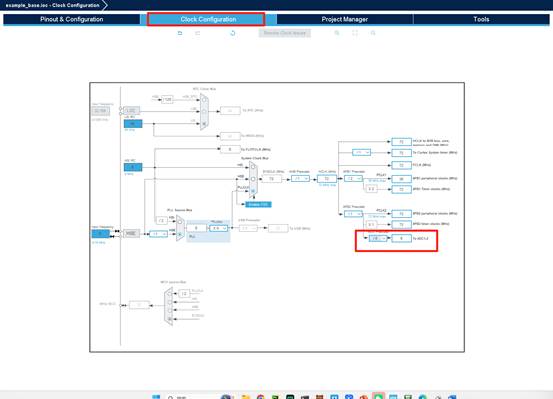
Task: Click the To USB (MHz) value box
Action: tap(278, 229)
